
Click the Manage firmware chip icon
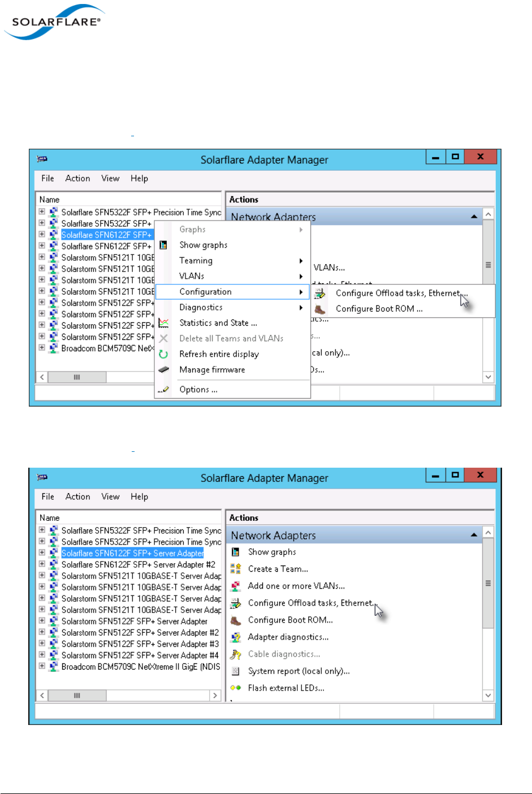click(x=163, y=369)
